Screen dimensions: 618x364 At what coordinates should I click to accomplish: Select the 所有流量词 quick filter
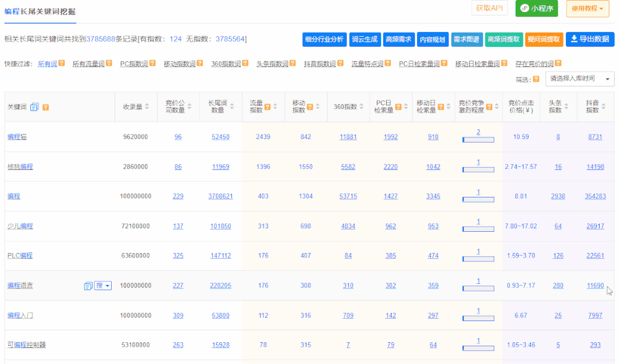(x=88, y=64)
